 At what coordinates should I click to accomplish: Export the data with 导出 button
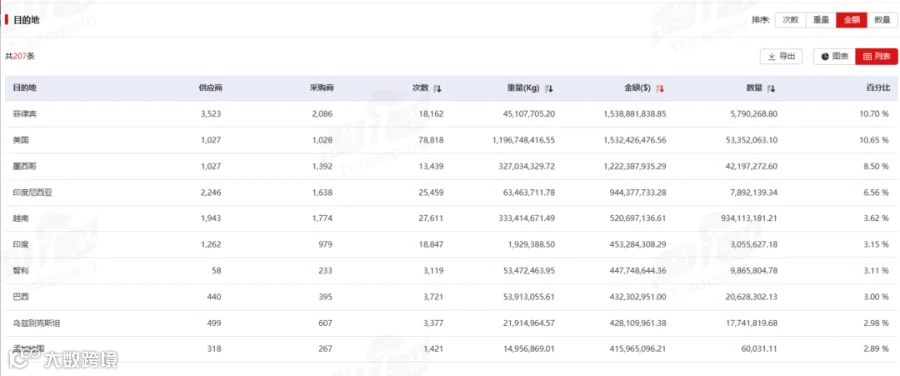click(781, 56)
